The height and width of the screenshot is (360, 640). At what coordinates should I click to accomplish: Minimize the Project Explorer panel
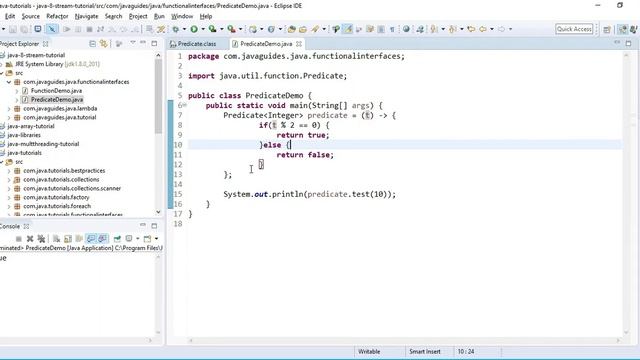click(x=143, y=43)
